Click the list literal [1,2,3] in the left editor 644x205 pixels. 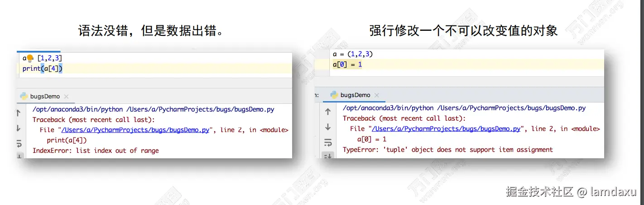[50, 58]
